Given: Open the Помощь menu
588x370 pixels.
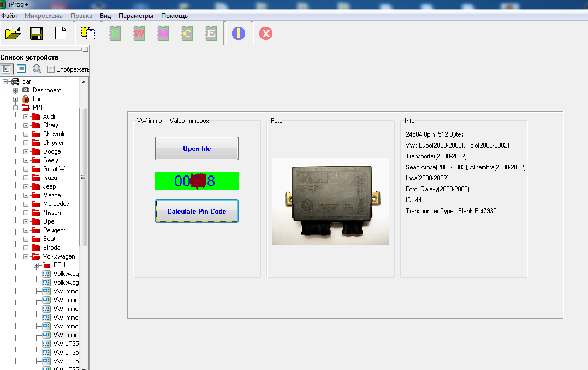Looking at the screenshot, I should [174, 16].
